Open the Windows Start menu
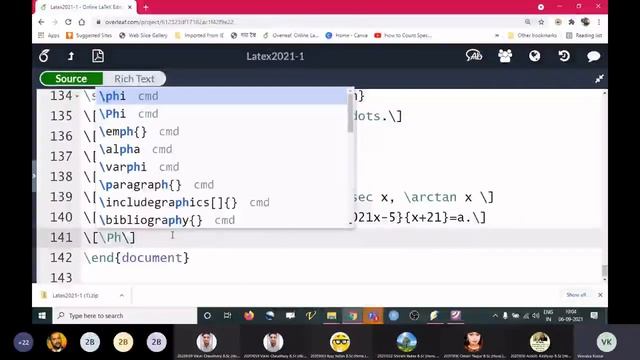This screenshot has width=640, height=360. pyautogui.click(x=42, y=316)
